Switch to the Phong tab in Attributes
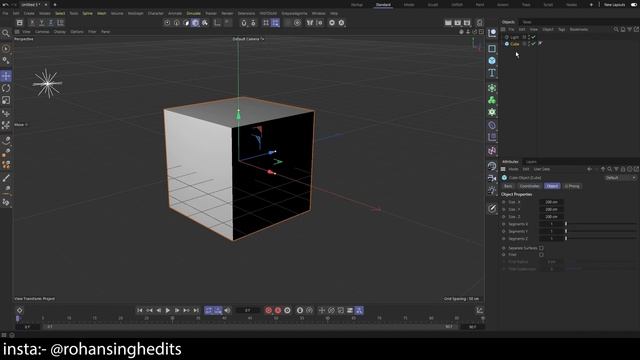 tap(572, 186)
